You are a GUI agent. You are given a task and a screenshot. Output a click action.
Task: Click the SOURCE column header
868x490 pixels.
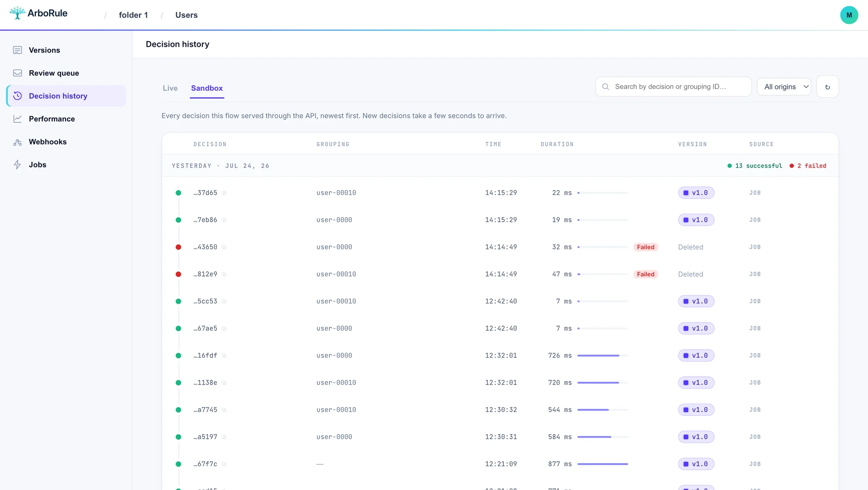click(761, 145)
